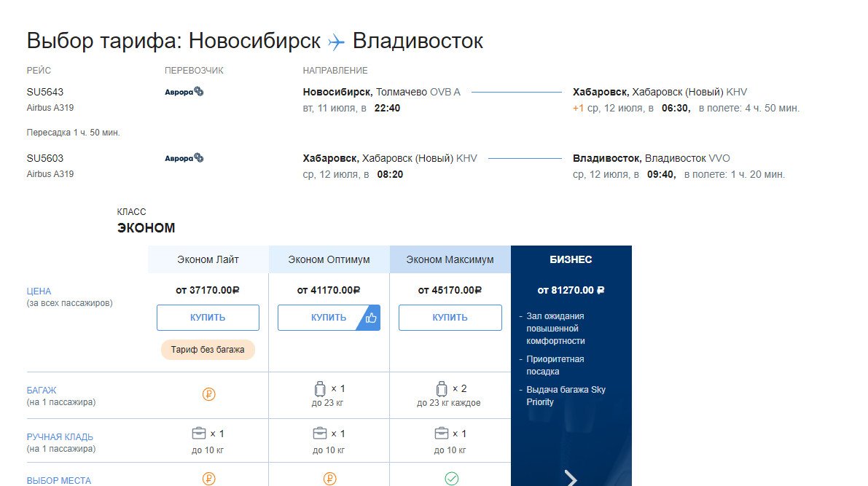This screenshot has width=868, height=486.
Task: Select the Эконом Лайт tariff header
Action: [x=208, y=259]
